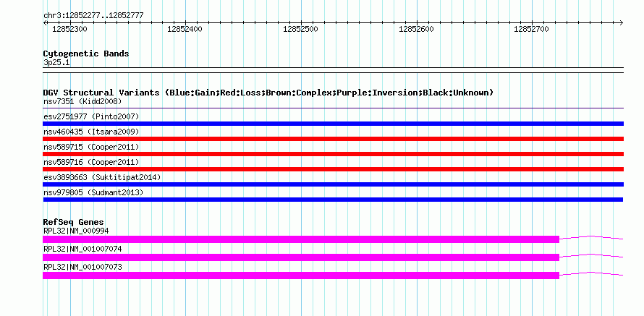
Task: Open variant esv2751977 (Pinto2007) label
Action: [x=91, y=116]
